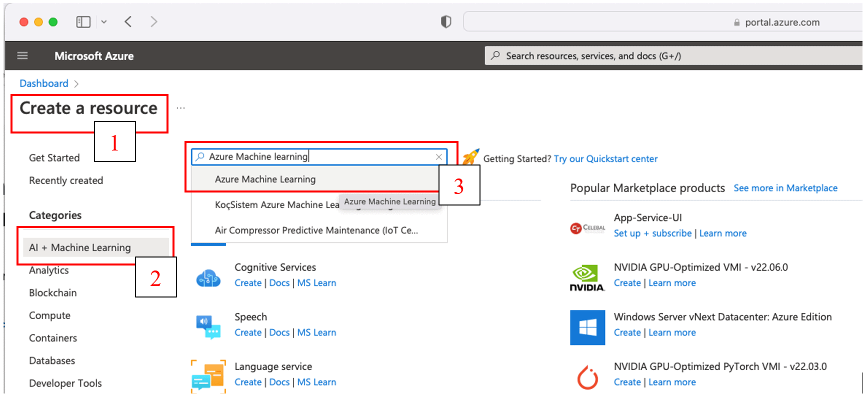
Task: Open Docs link for Cognitive Services
Action: point(279,283)
